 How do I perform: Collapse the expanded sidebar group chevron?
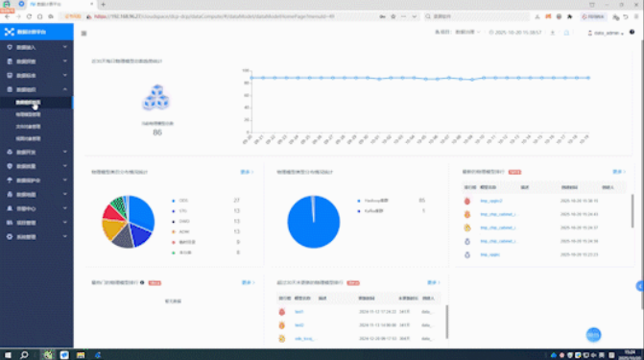pos(65,89)
